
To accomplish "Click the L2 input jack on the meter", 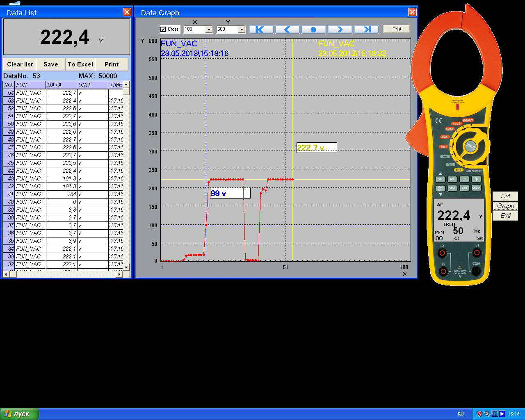I will pos(443,253).
